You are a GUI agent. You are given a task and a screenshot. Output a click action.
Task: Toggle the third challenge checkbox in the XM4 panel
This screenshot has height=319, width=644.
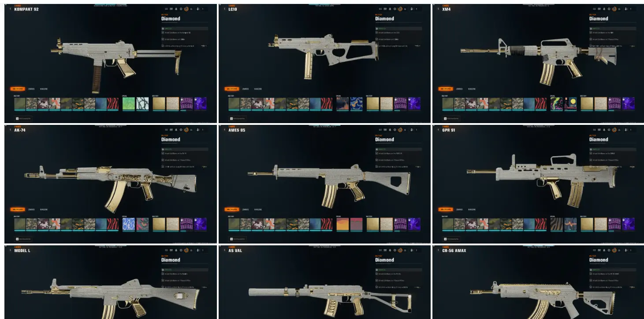[591, 45]
